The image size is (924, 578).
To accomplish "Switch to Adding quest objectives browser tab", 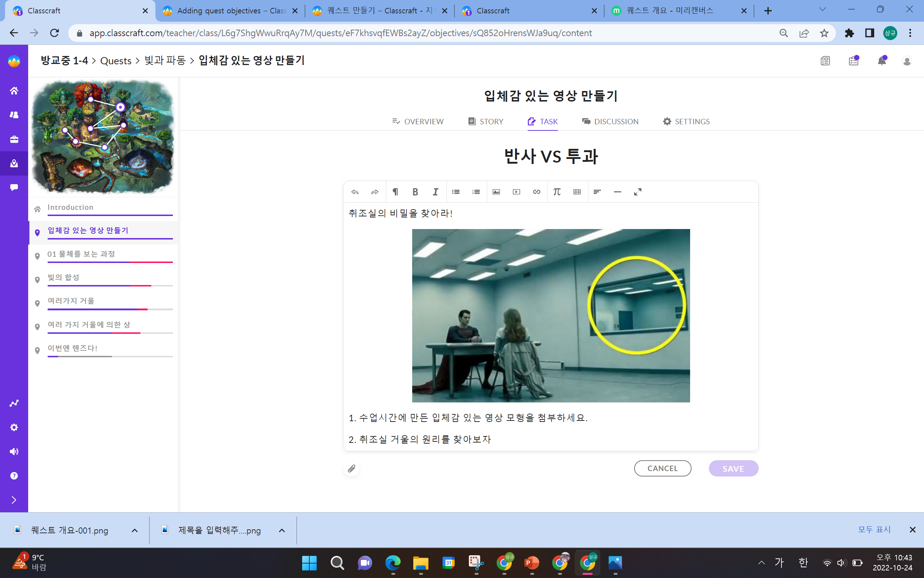I will click(x=231, y=11).
